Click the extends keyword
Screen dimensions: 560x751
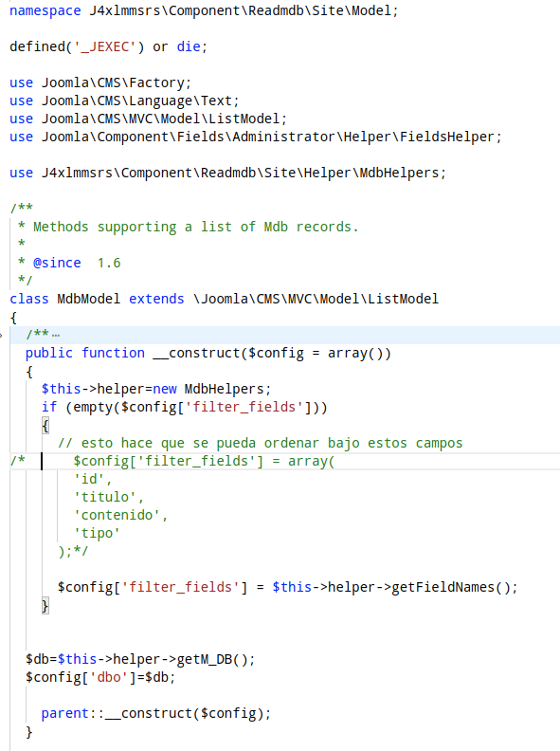156,299
